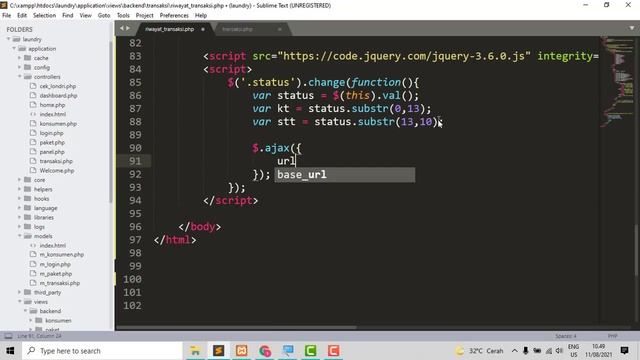
Task: Open the Tools menu
Action: point(123,15)
